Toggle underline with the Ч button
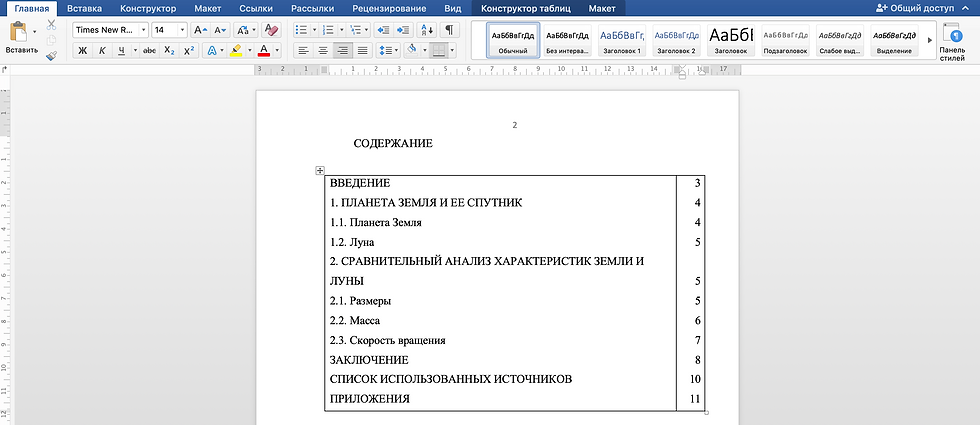Screen dimensions: 980x425 tap(121, 51)
